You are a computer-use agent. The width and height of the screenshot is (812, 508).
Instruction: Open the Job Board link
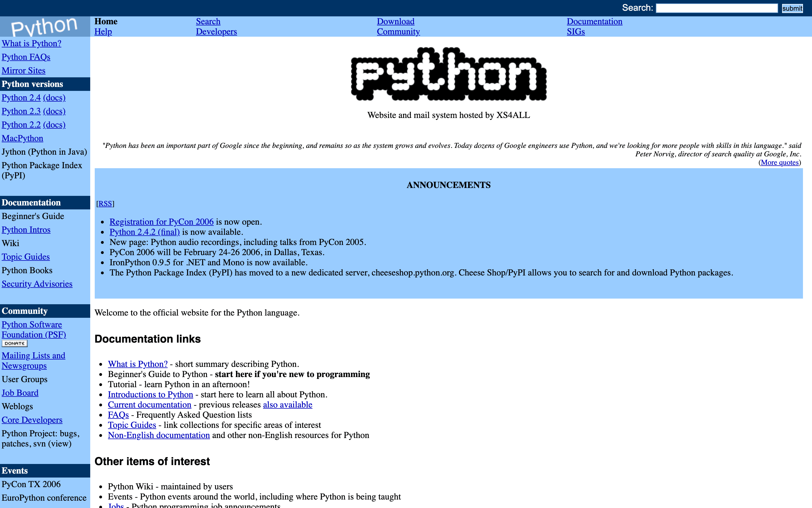tap(20, 393)
